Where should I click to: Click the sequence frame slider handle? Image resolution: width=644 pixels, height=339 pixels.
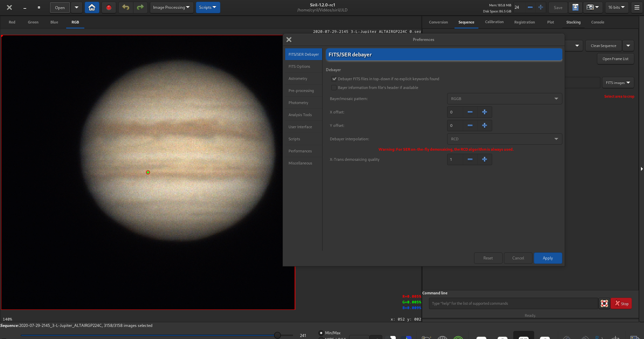277,335
